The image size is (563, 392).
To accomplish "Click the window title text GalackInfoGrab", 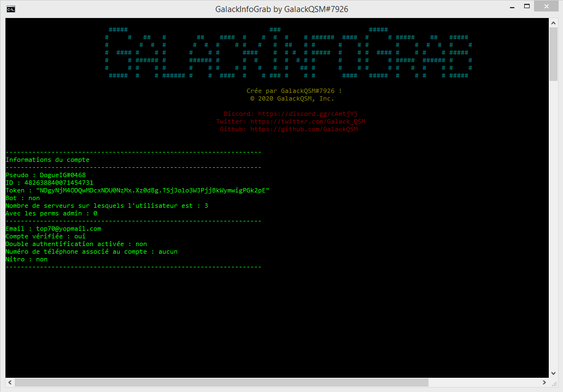I will coord(243,9).
